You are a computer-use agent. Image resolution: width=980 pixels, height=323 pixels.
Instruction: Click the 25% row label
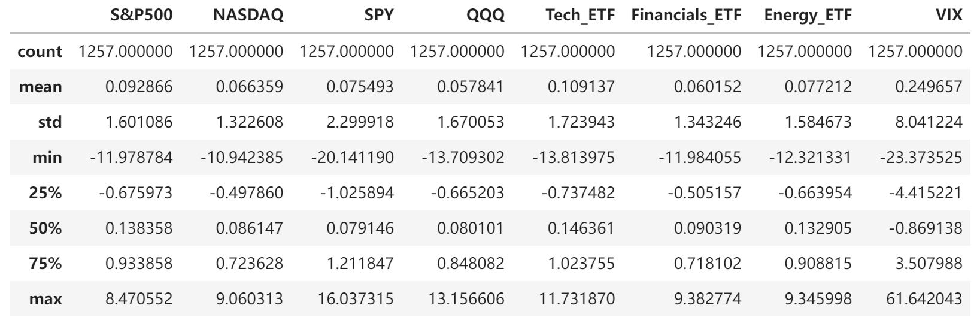tap(45, 193)
